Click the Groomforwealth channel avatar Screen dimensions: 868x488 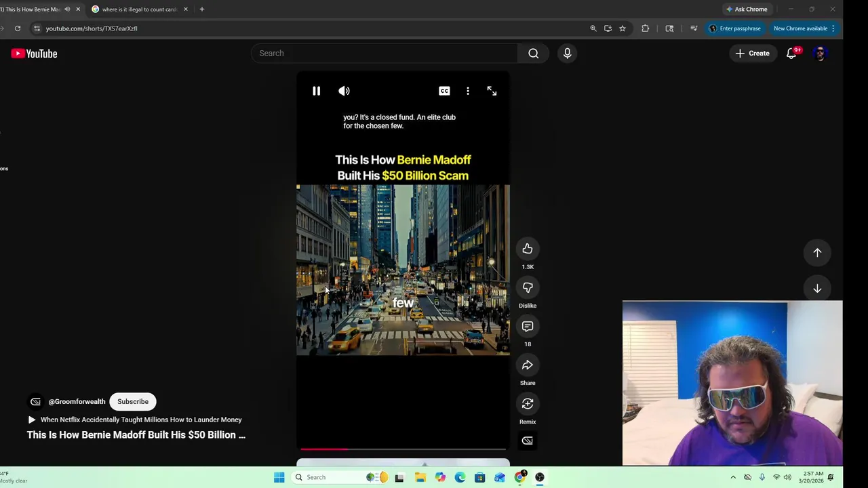[35, 402]
